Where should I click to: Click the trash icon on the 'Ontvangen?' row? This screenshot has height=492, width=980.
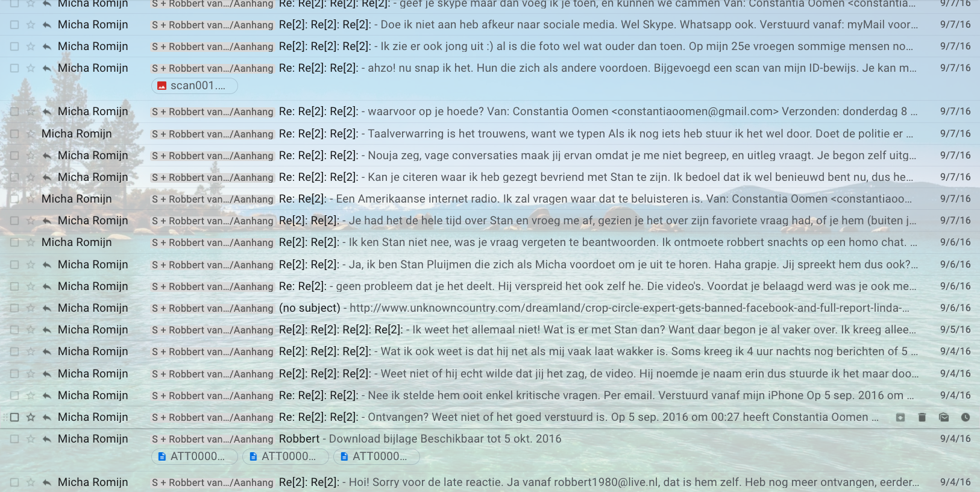pyautogui.click(x=922, y=417)
